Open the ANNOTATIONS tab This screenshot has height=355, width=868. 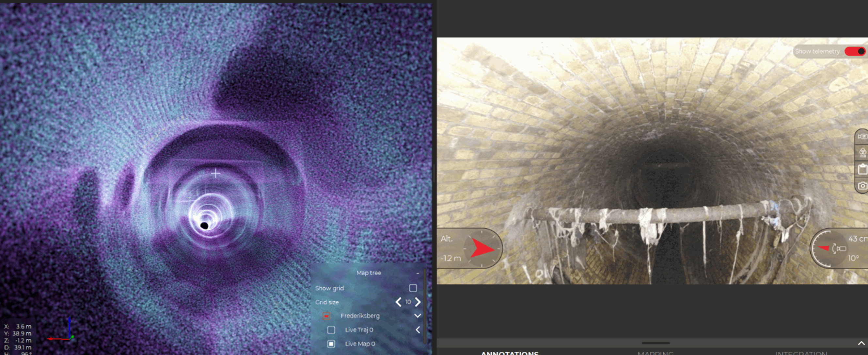[x=510, y=353]
